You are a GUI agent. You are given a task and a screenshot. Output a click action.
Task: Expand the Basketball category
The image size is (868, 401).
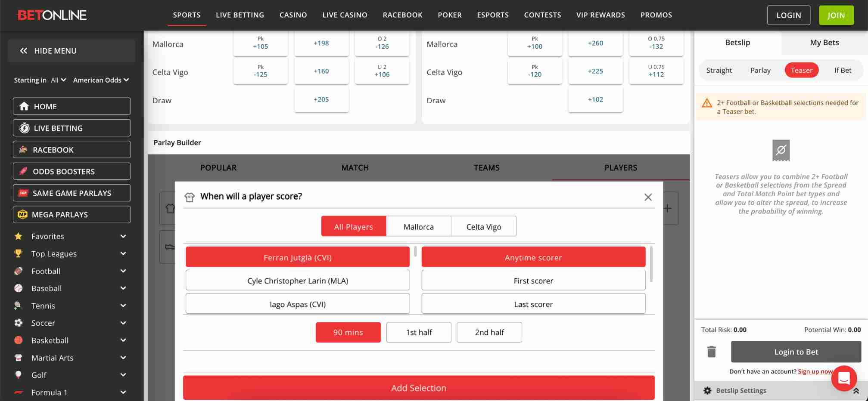coord(50,340)
